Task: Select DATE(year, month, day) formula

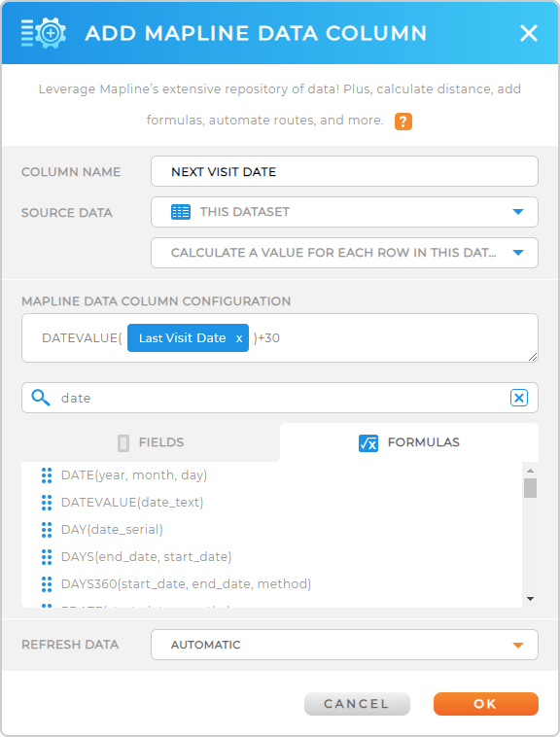Action: coord(134,475)
